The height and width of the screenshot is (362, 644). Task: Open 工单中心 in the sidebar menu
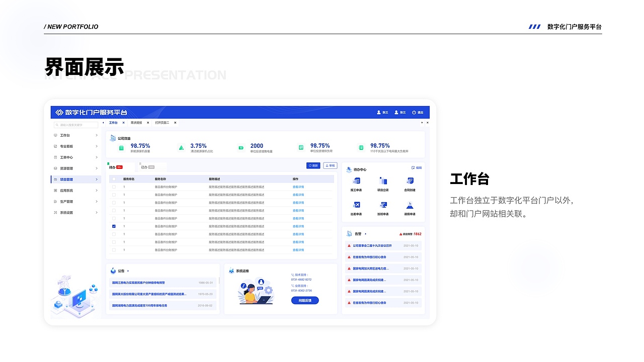click(x=76, y=157)
